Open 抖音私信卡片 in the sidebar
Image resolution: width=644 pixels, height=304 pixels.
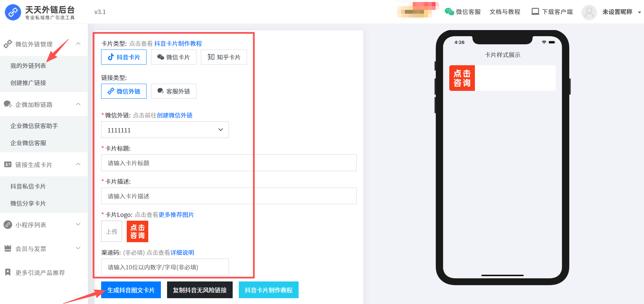28,186
